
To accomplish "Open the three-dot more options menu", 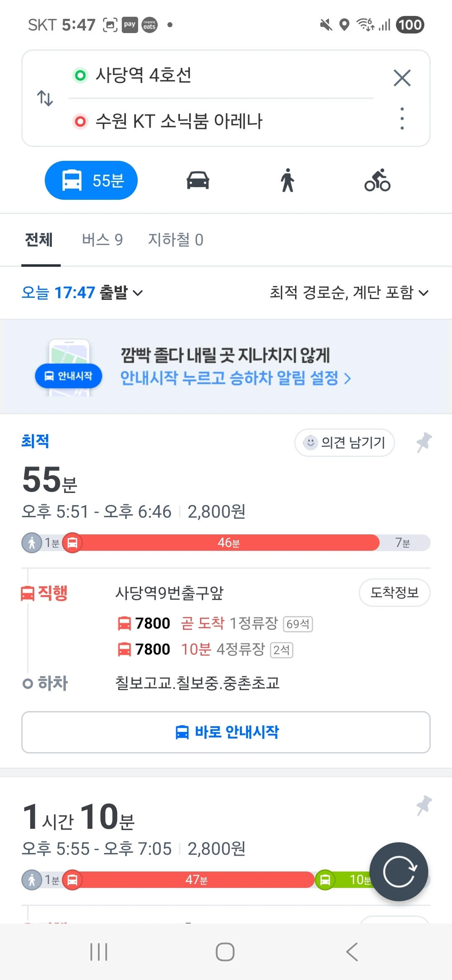I will pyautogui.click(x=402, y=119).
